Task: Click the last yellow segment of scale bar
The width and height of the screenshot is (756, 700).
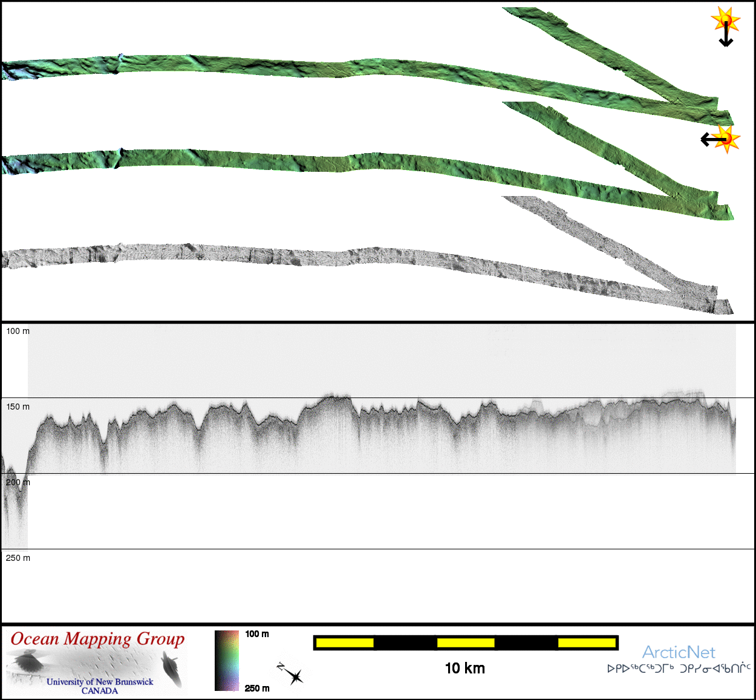Action: click(587, 643)
